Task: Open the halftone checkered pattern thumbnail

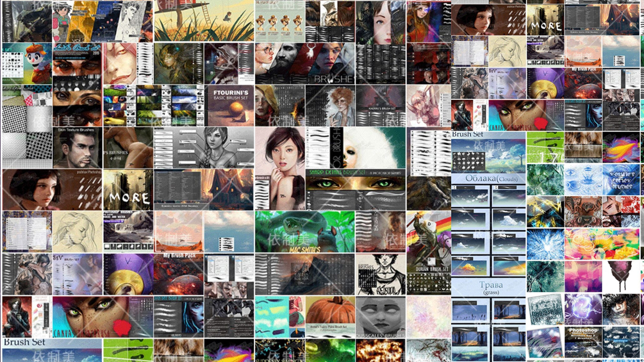Action: click(27, 126)
